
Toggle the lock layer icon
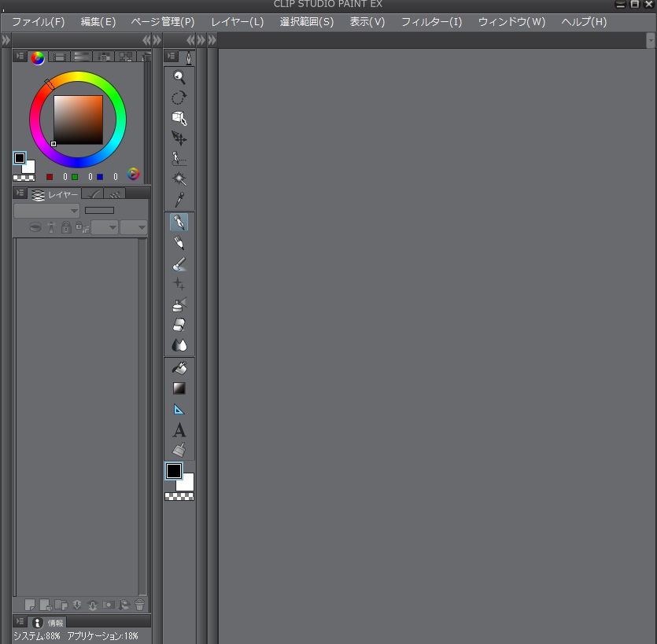point(66,227)
